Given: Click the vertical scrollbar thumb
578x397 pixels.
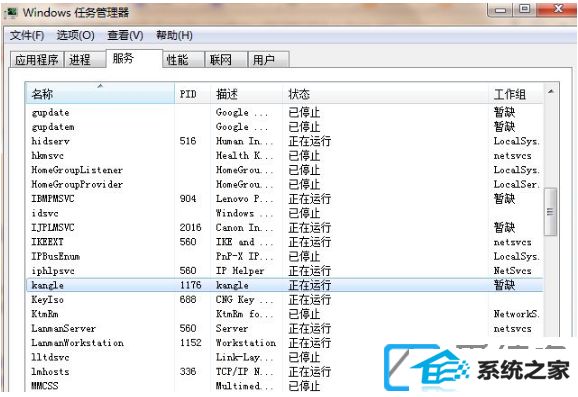Looking at the screenshot, I should tap(551, 212).
